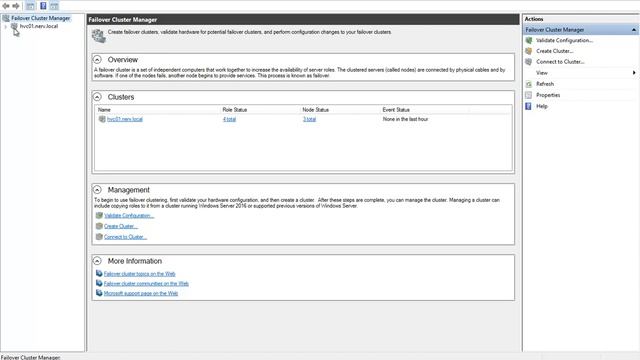The width and height of the screenshot is (640, 360).
Task: Click the Connect to Cluster actions icon
Action: (529, 62)
